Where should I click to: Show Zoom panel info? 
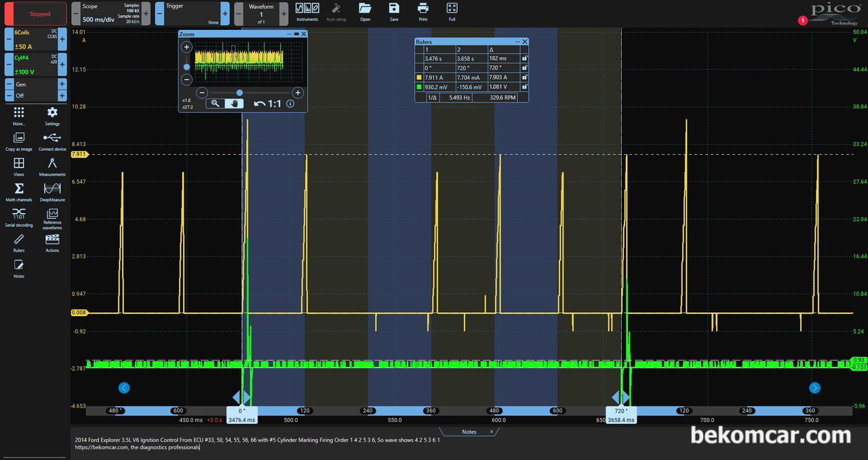(290, 104)
